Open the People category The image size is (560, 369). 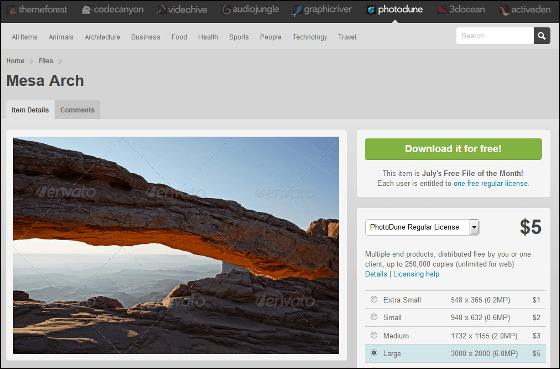click(270, 37)
